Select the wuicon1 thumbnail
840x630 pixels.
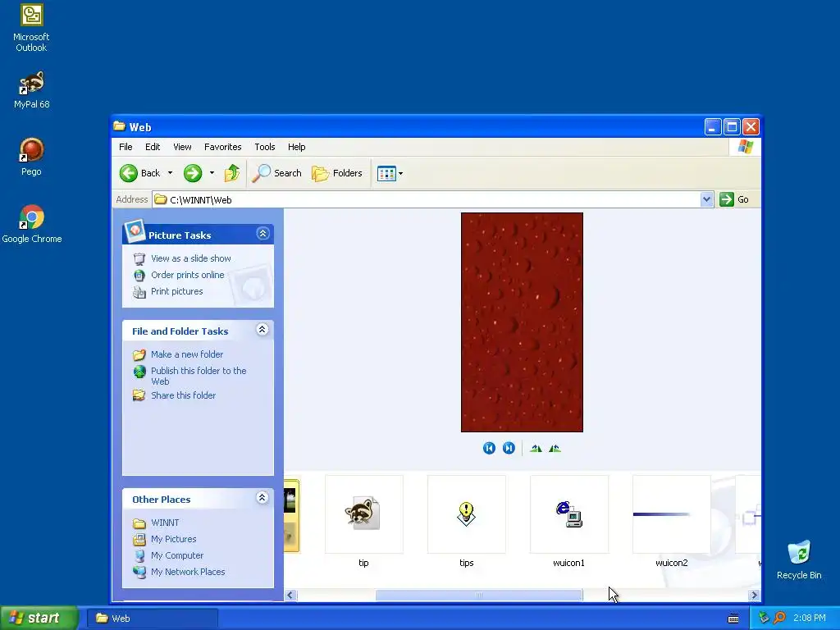point(569,514)
